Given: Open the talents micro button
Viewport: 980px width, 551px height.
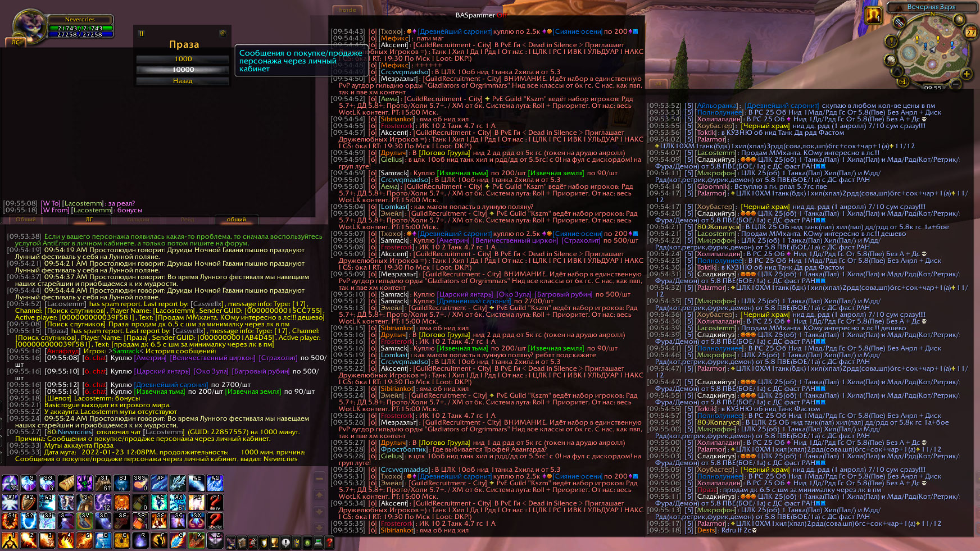Looking at the screenshot, I should [x=253, y=543].
